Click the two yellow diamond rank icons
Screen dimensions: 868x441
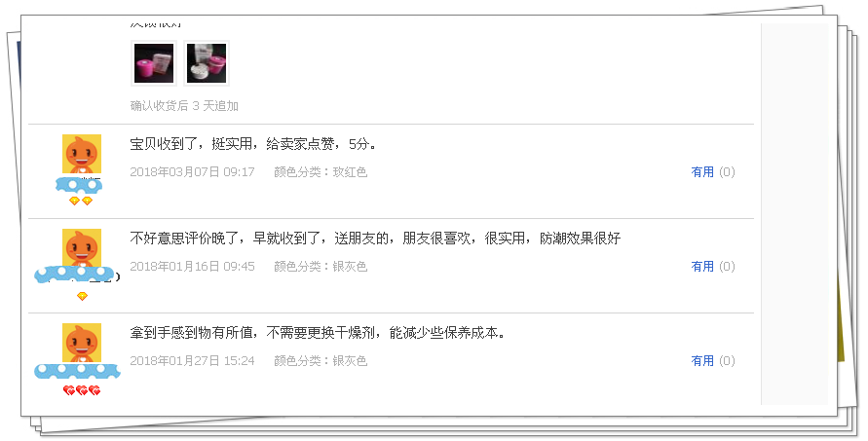[81, 201]
